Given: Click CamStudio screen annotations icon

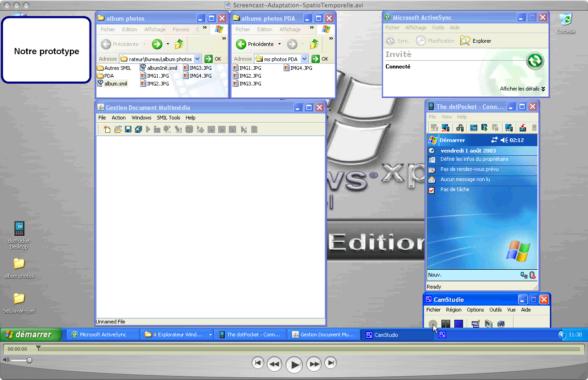Looking at the screenshot, I should pos(488,324).
